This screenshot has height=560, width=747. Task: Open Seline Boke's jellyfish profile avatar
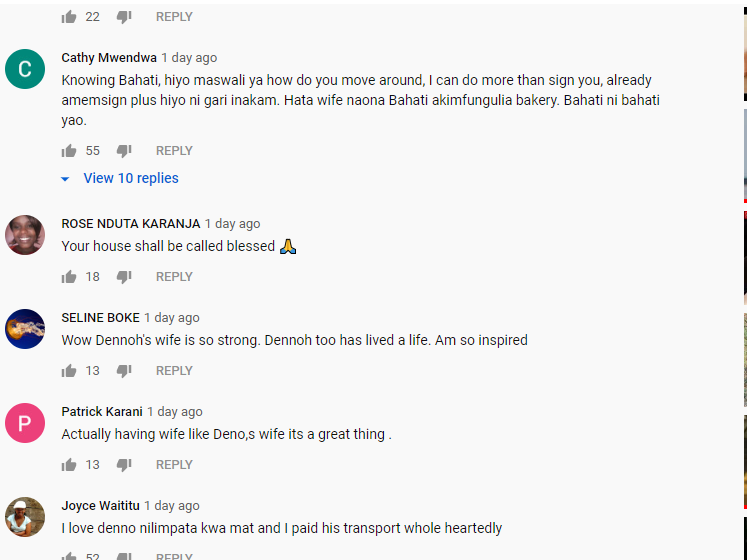(25, 329)
